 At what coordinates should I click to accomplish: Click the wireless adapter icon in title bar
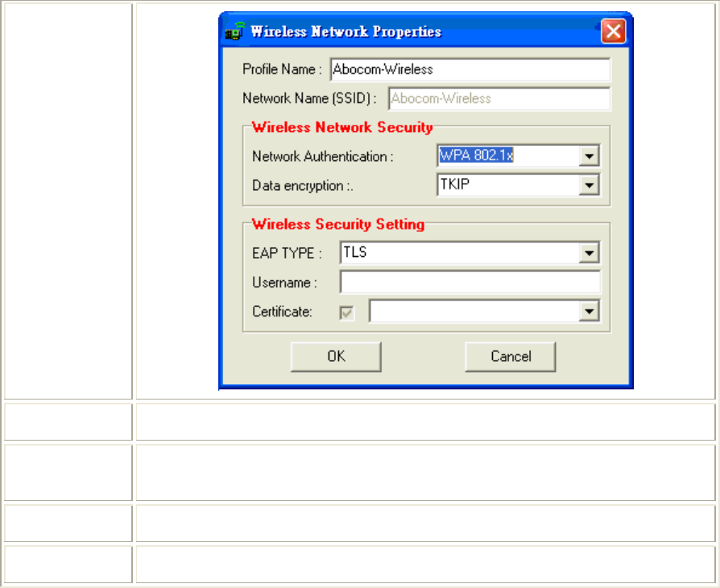234,31
